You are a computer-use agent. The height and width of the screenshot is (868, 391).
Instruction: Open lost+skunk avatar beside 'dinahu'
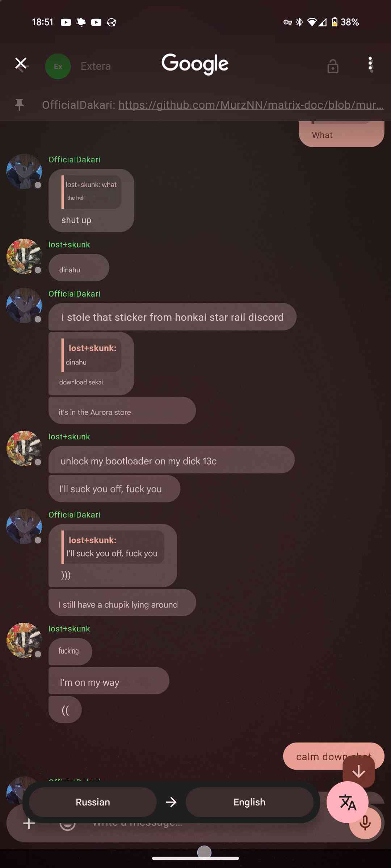click(24, 256)
